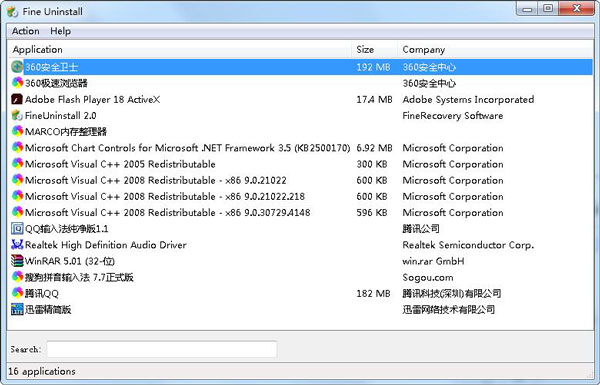Screen dimensions: 600x385
Task: Select WinRAR 5.01 (32-位) entry
Action: tap(70, 261)
